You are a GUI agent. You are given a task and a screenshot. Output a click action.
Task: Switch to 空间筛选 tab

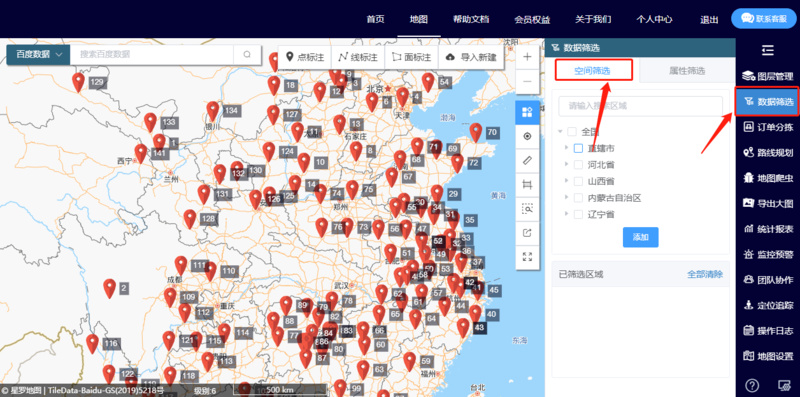point(594,71)
